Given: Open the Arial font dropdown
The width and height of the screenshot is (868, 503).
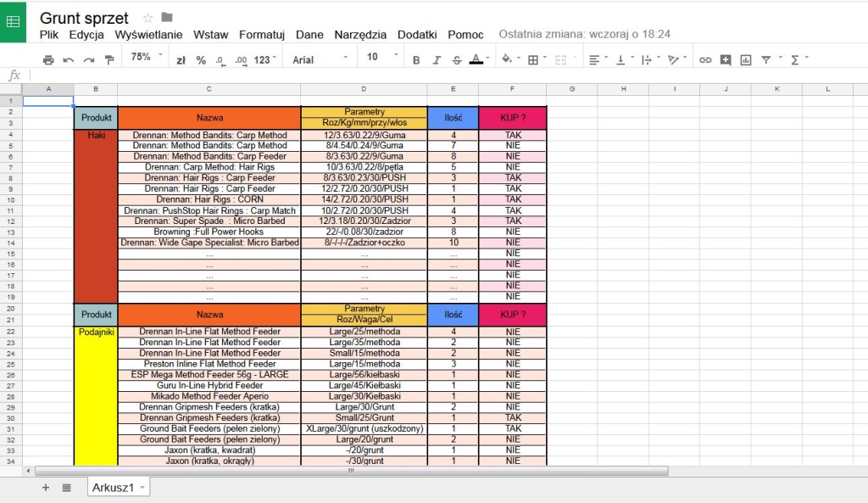Looking at the screenshot, I should tap(320, 60).
